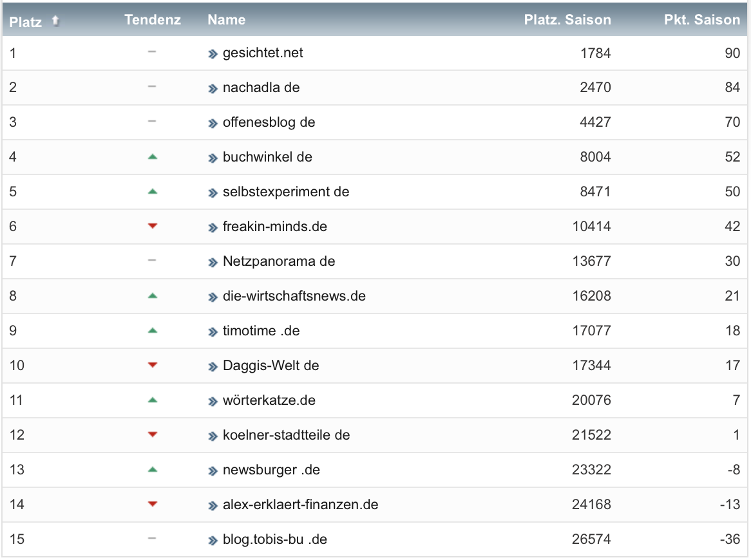Click season rank value 26574

(x=591, y=539)
